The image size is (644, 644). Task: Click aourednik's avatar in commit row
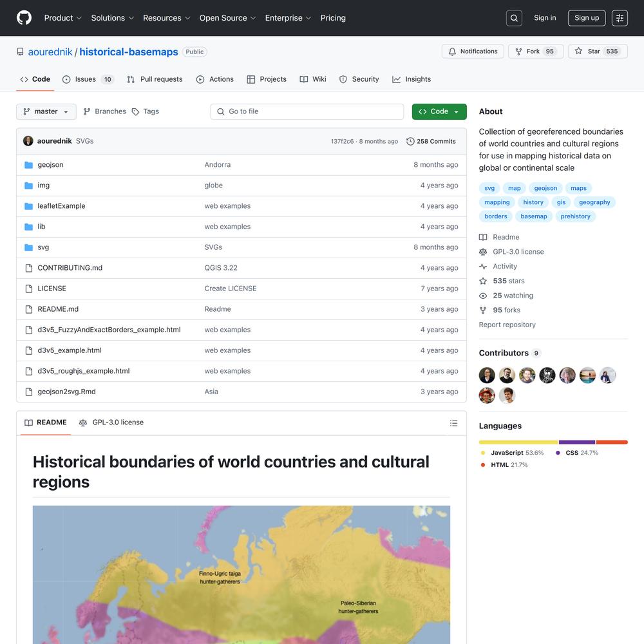pyautogui.click(x=28, y=141)
